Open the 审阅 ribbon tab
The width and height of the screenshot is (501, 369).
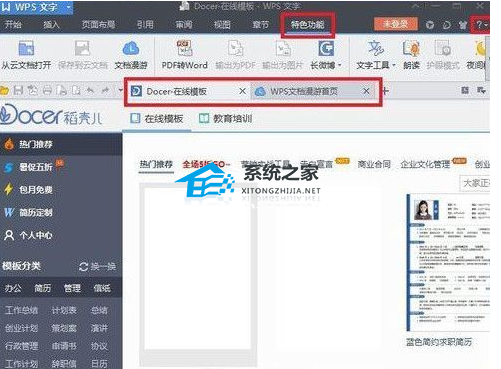184,24
